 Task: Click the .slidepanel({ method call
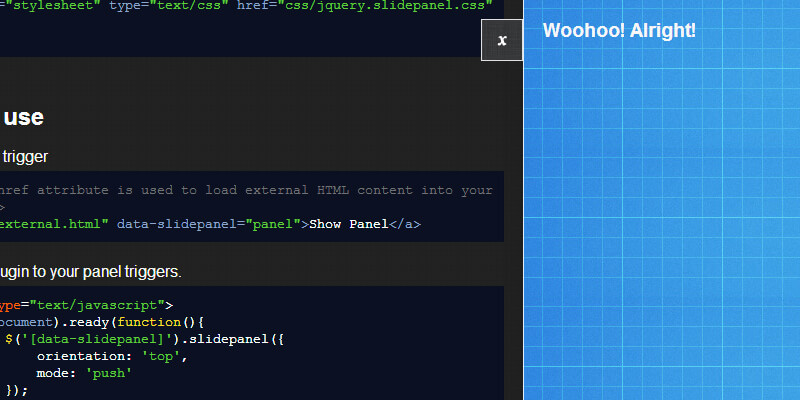point(228,339)
